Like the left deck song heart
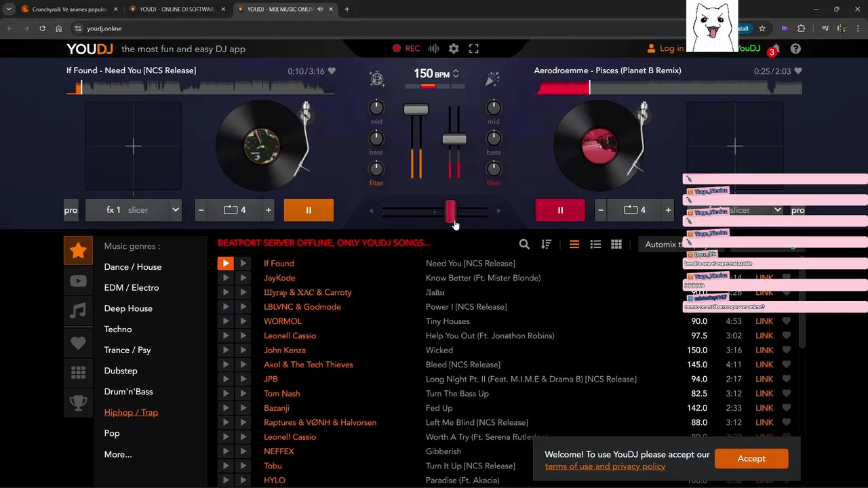 [332, 71]
